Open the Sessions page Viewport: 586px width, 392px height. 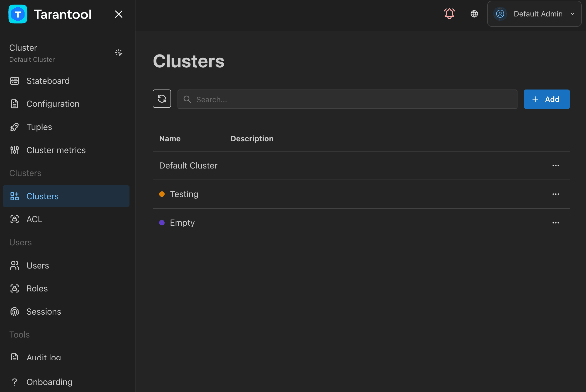click(66, 312)
